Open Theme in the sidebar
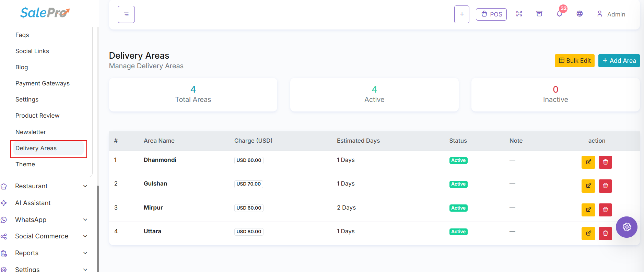The height and width of the screenshot is (272, 644). click(x=25, y=164)
